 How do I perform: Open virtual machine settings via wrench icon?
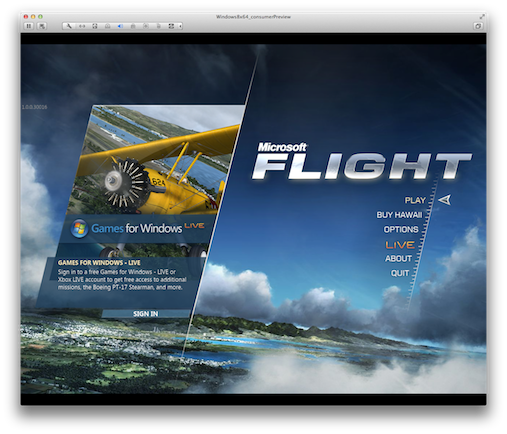point(69,26)
